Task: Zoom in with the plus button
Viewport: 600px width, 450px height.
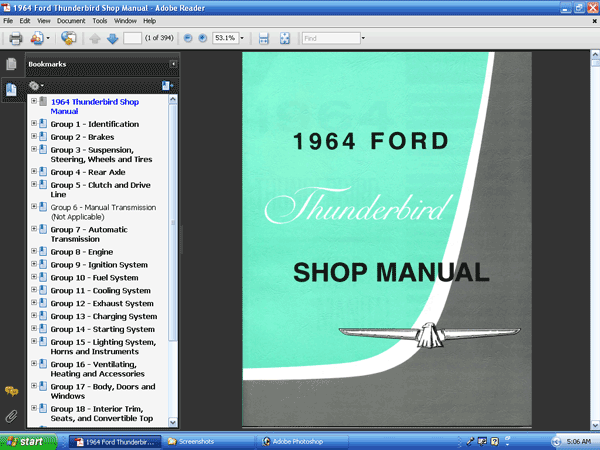Action: click(x=203, y=38)
